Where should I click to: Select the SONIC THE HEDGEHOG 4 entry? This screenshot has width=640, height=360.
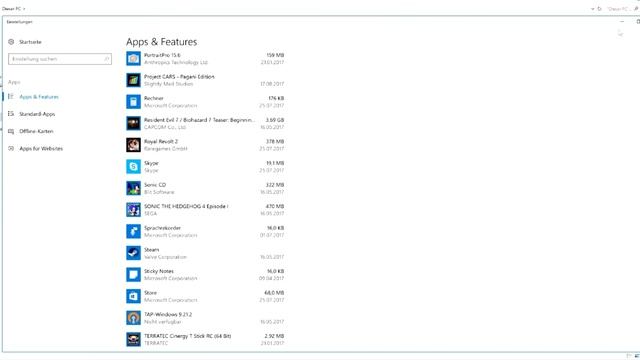pyautogui.click(x=205, y=210)
